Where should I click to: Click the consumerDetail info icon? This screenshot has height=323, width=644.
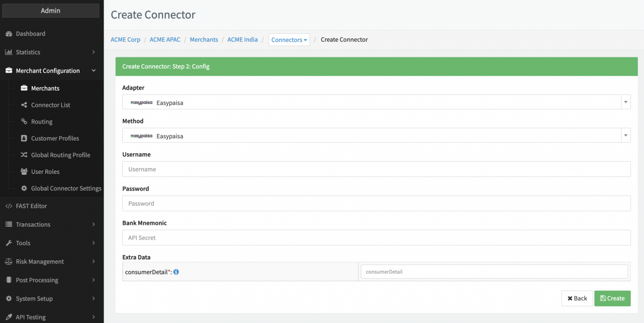[176, 272]
